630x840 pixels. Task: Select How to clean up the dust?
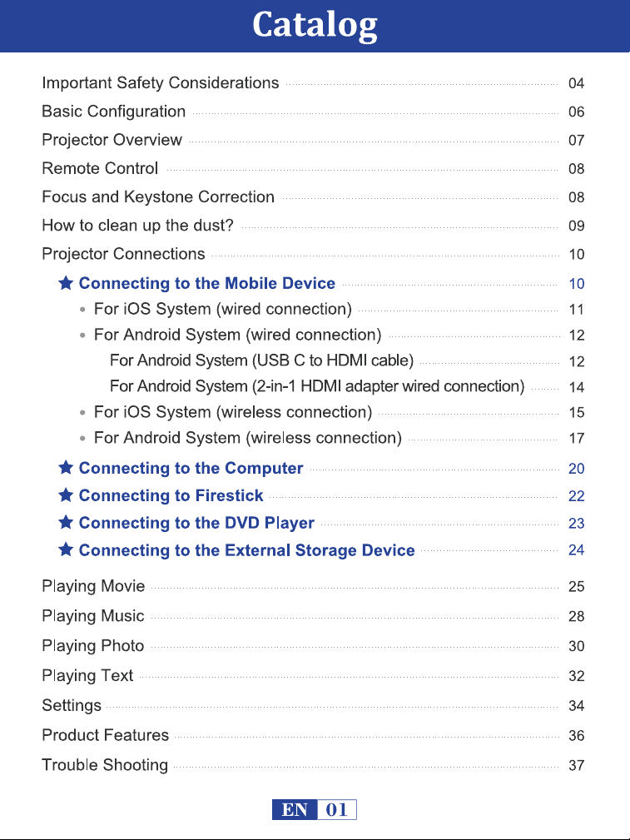137,225
